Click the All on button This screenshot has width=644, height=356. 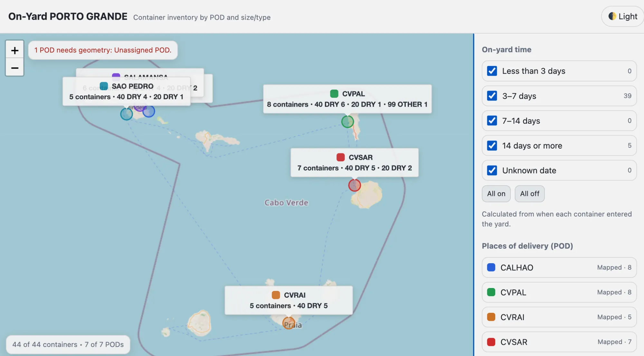pos(496,194)
